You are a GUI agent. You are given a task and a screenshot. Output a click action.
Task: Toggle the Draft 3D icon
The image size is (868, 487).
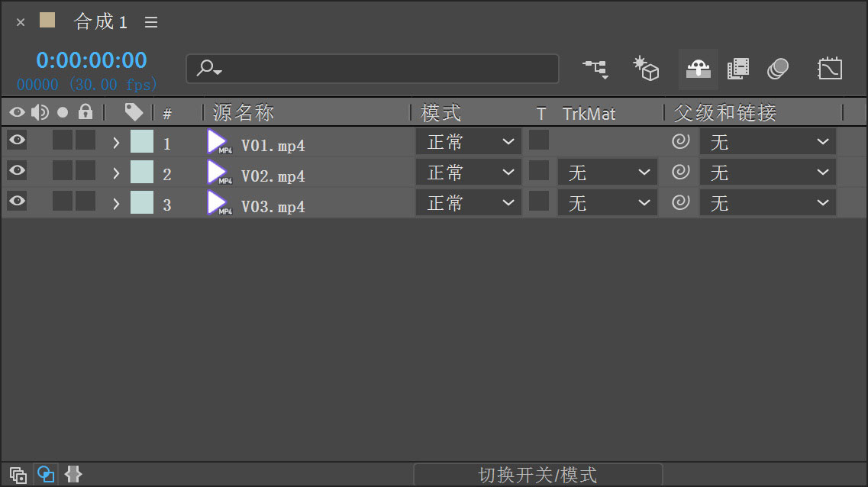click(x=646, y=69)
